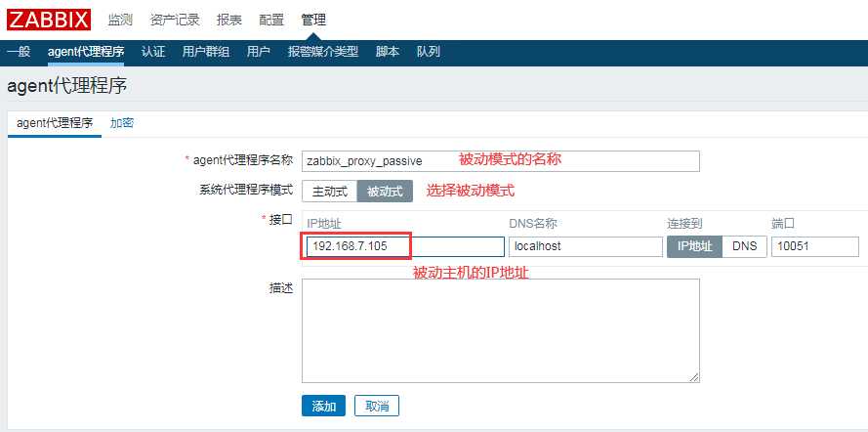Click the 取消 button
The image size is (868, 432).
click(x=377, y=406)
